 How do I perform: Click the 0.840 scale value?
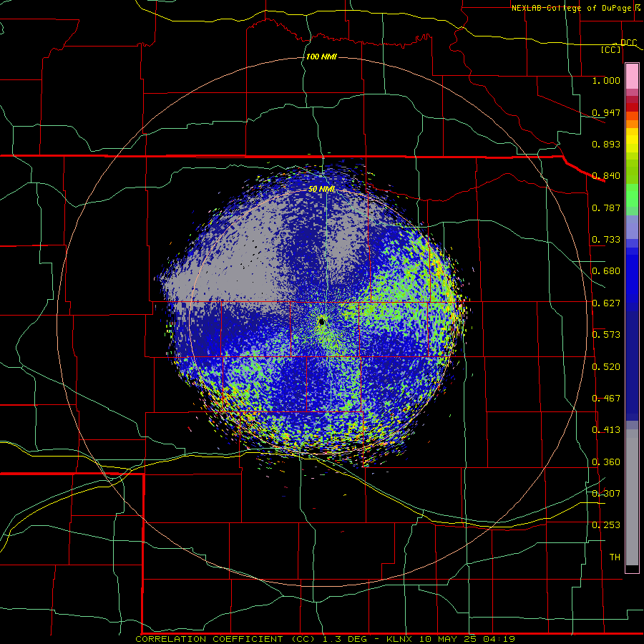606,176
